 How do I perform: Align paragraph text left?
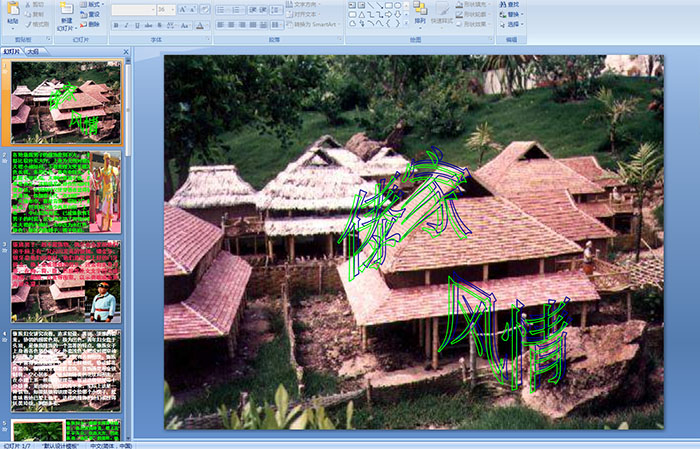pos(221,25)
